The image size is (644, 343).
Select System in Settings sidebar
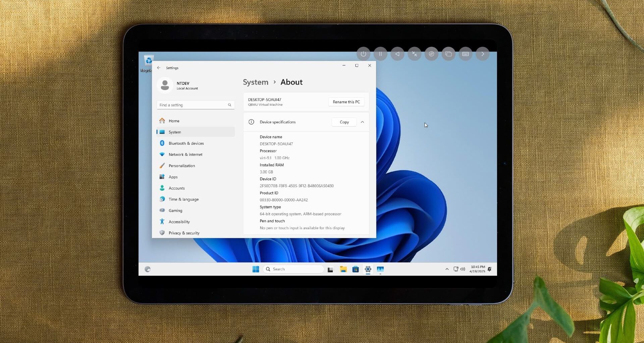[196, 132]
